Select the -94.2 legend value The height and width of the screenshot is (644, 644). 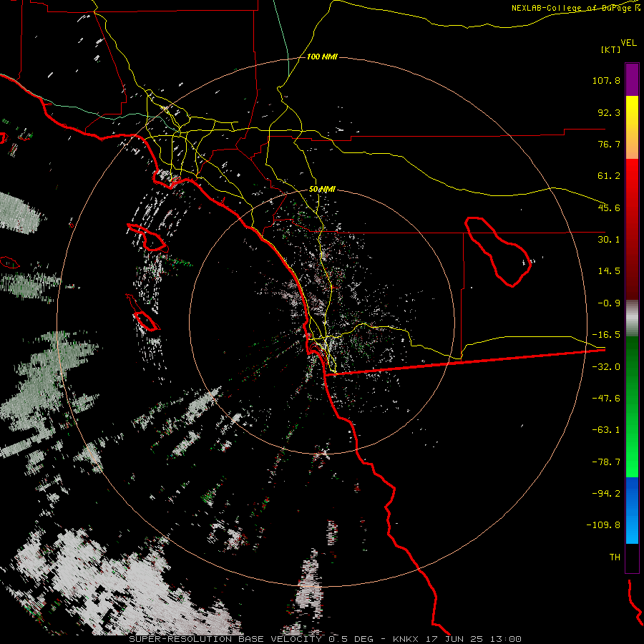pos(606,493)
